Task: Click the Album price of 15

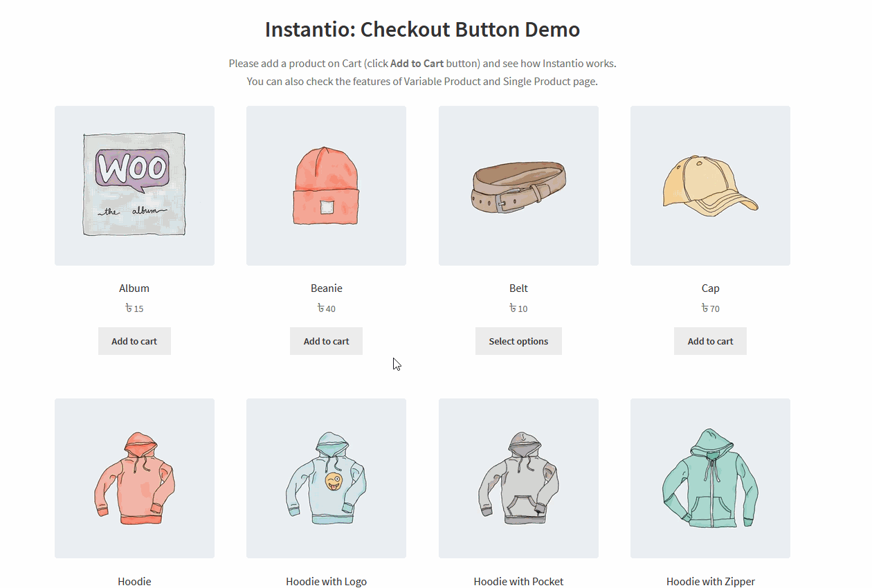Action: point(134,309)
